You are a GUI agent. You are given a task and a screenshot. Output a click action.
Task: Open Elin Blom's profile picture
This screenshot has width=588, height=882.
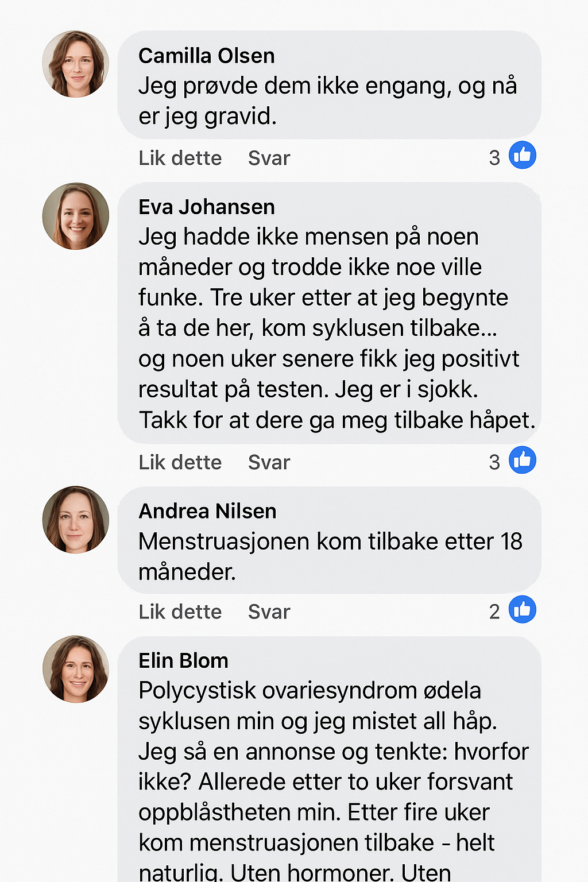[x=76, y=669]
